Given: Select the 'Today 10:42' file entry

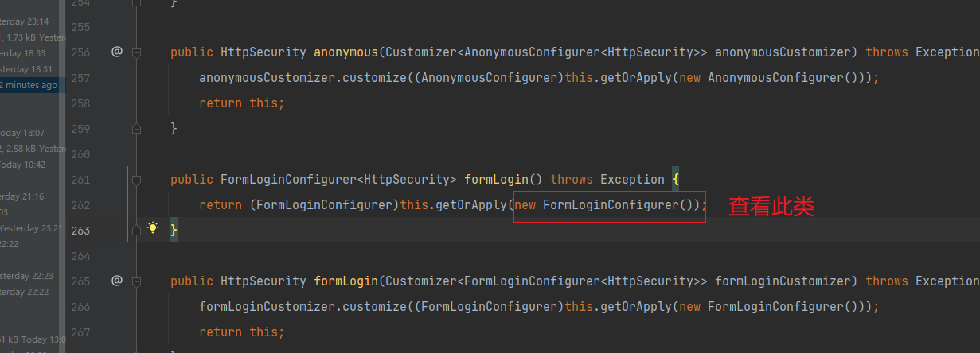Looking at the screenshot, I should (x=22, y=165).
